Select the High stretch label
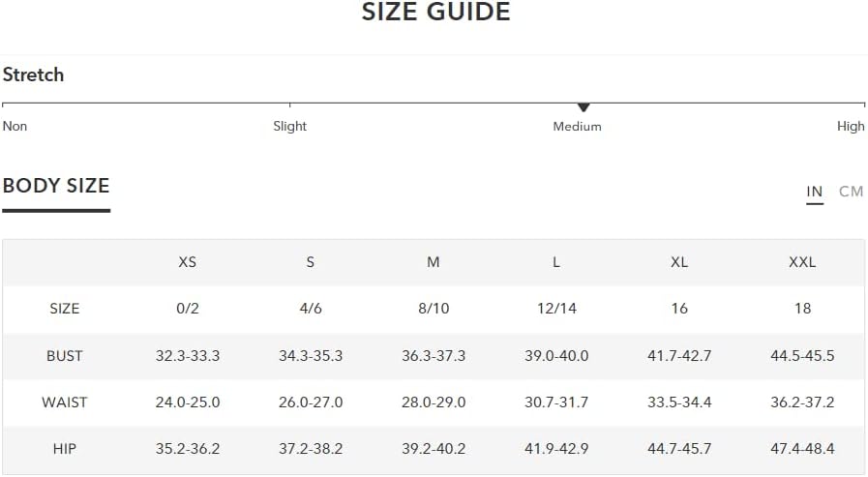 851,126
